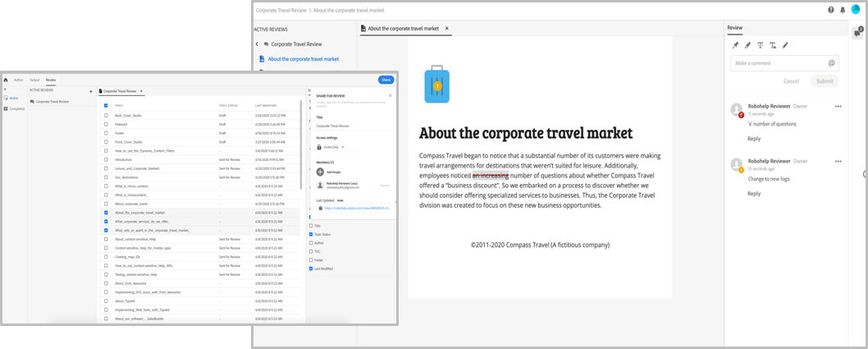868x349 pixels.
Task: Select the highlight text tool in Review panel
Action: 748,45
